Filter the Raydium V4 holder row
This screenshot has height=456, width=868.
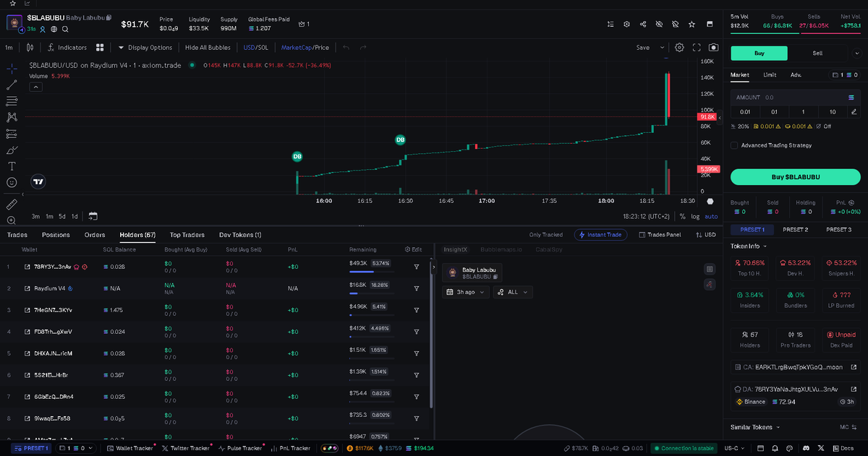pos(417,288)
